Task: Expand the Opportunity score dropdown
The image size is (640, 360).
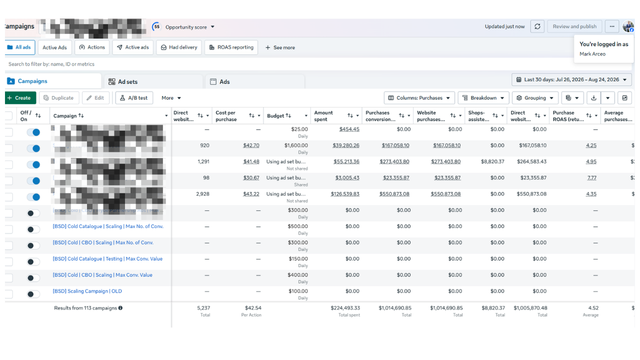Action: (213, 27)
